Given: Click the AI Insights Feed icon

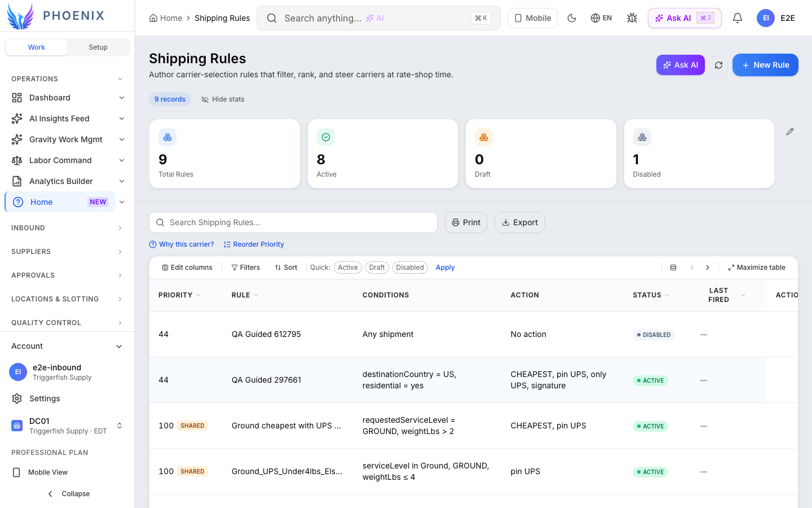Looking at the screenshot, I should point(17,119).
